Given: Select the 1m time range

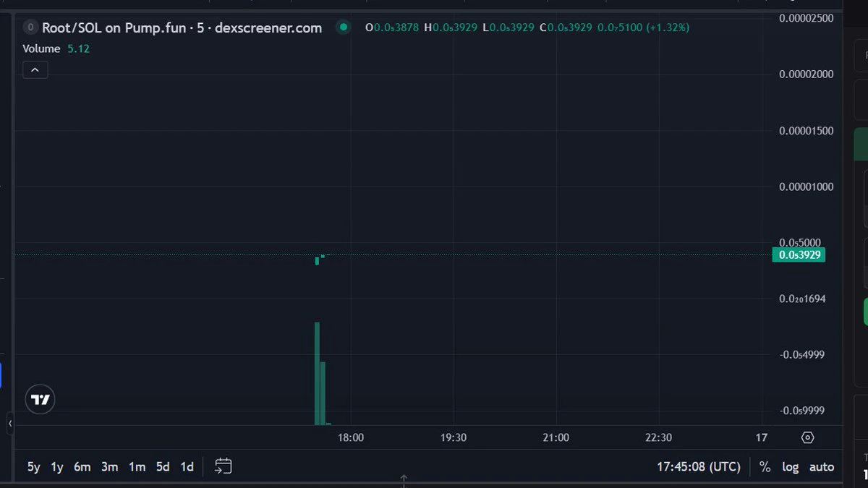Looking at the screenshot, I should (x=137, y=467).
